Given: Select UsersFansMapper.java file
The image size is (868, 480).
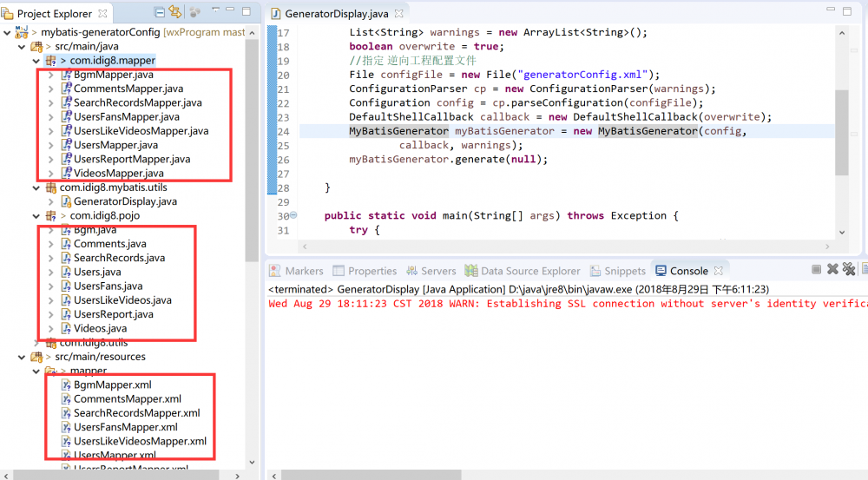Looking at the screenshot, I should [126, 117].
